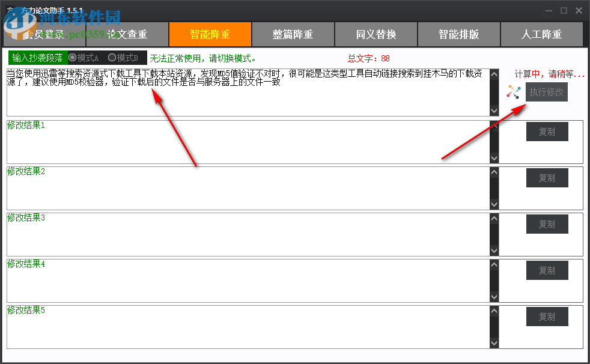Copy the text of 修改结果3
Image resolution: width=590 pixels, height=364 pixels.
tap(547, 224)
